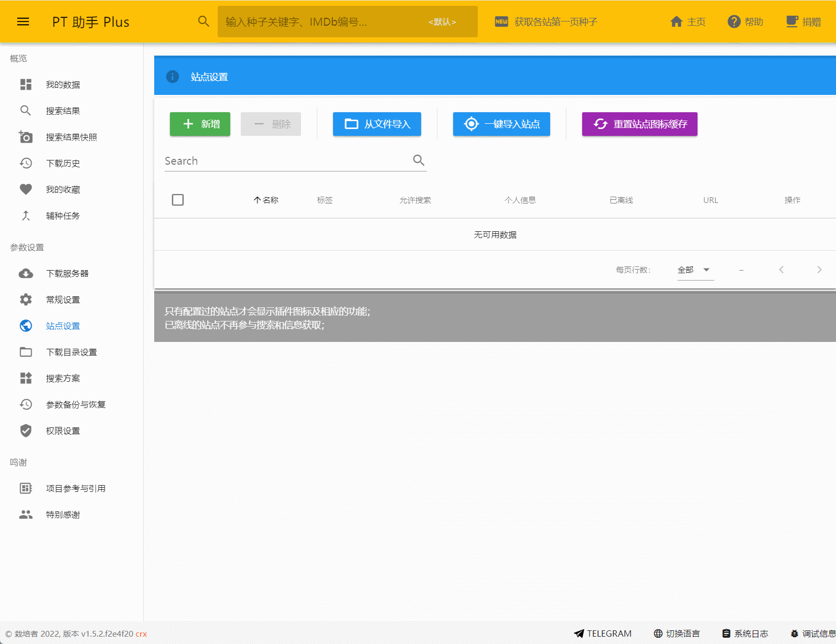Click the magnifier icon in the site Search field
The height and width of the screenshot is (644, 836).
tap(419, 160)
